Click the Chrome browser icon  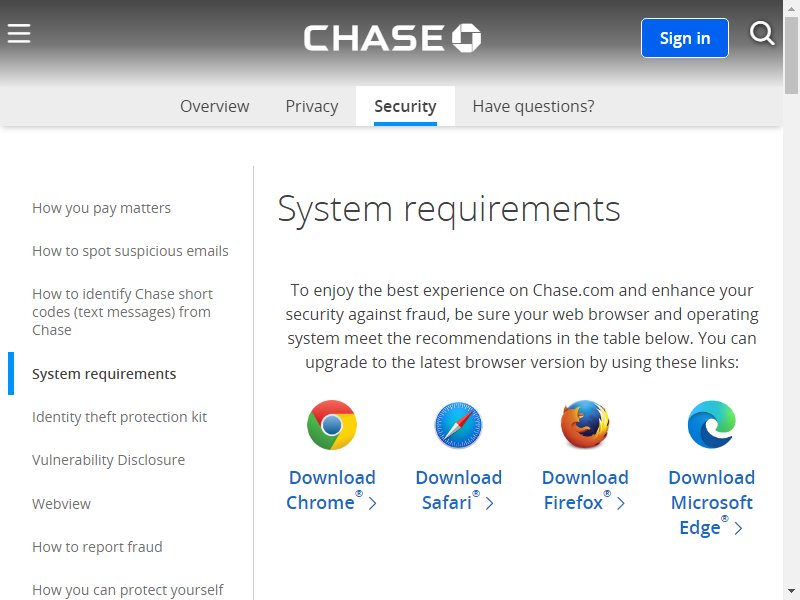(332, 425)
